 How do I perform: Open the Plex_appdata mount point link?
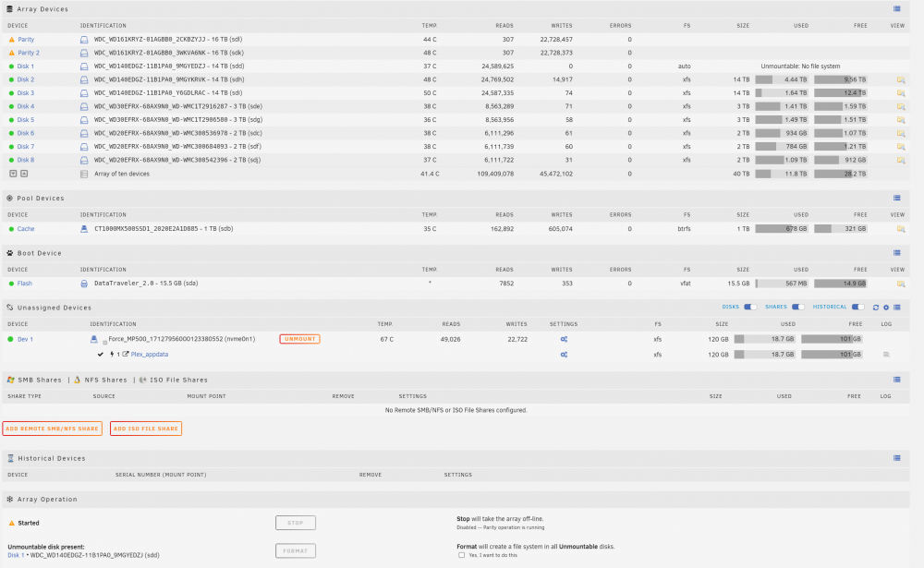tap(150, 355)
